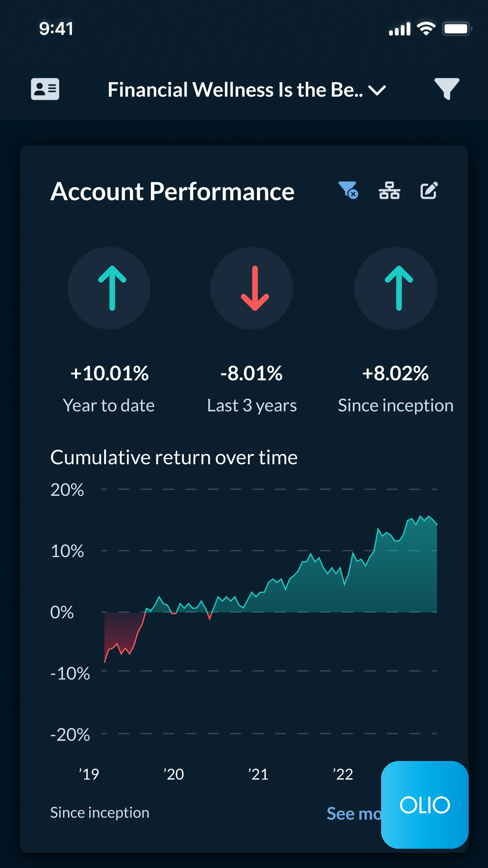
Task: Edit the Account Performance card
Action: coord(429,191)
